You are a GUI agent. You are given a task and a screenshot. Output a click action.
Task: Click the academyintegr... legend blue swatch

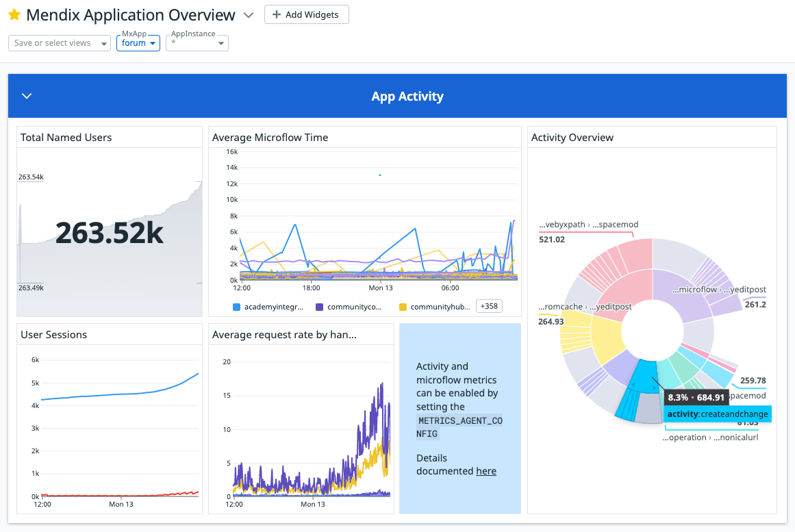tap(236, 307)
